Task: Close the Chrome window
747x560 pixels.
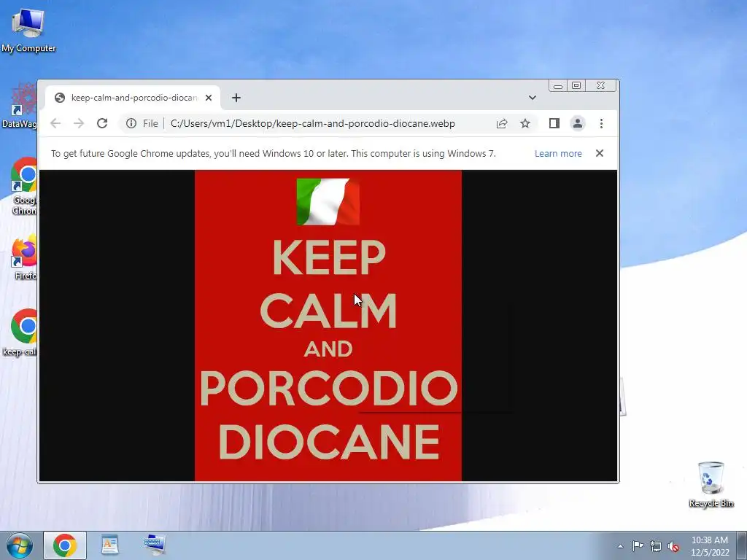Action: click(x=601, y=86)
